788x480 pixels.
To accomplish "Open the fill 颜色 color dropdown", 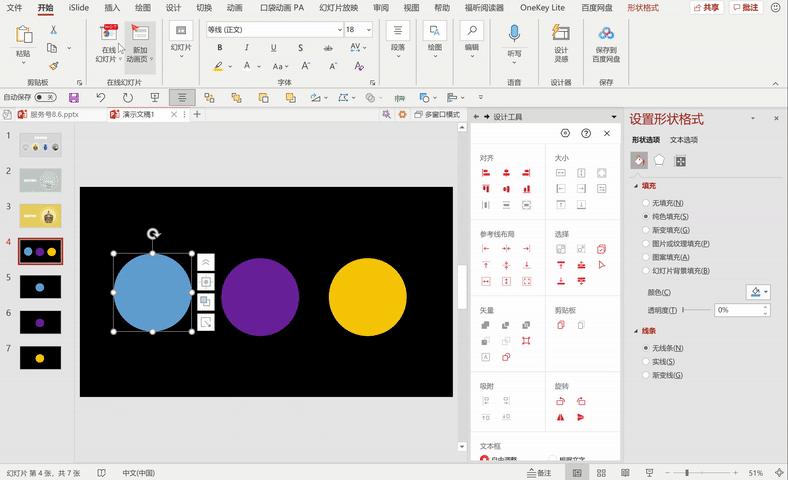I will click(759, 292).
